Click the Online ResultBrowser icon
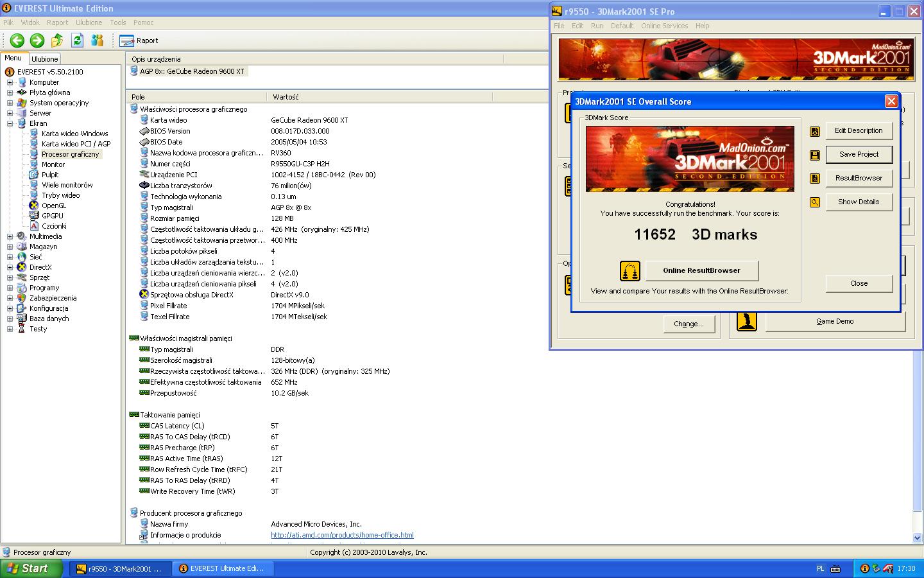 pos(629,271)
